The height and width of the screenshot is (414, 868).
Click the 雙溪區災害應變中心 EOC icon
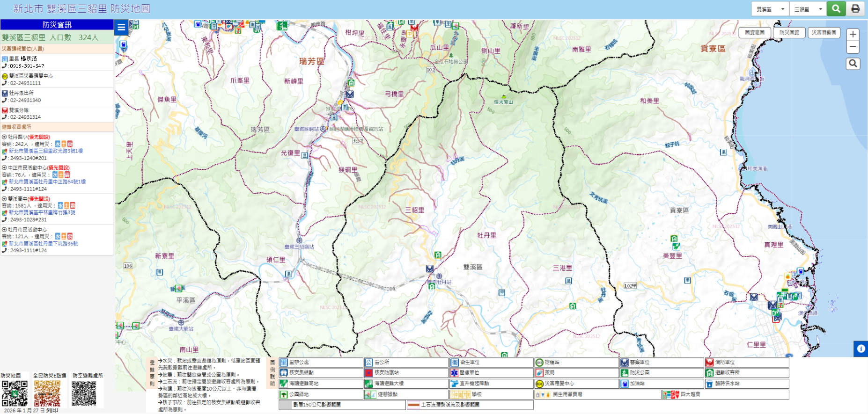[x=5, y=76]
